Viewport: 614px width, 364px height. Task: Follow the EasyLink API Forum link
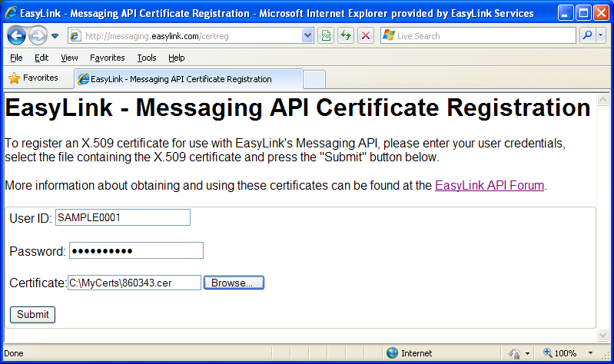(490, 185)
